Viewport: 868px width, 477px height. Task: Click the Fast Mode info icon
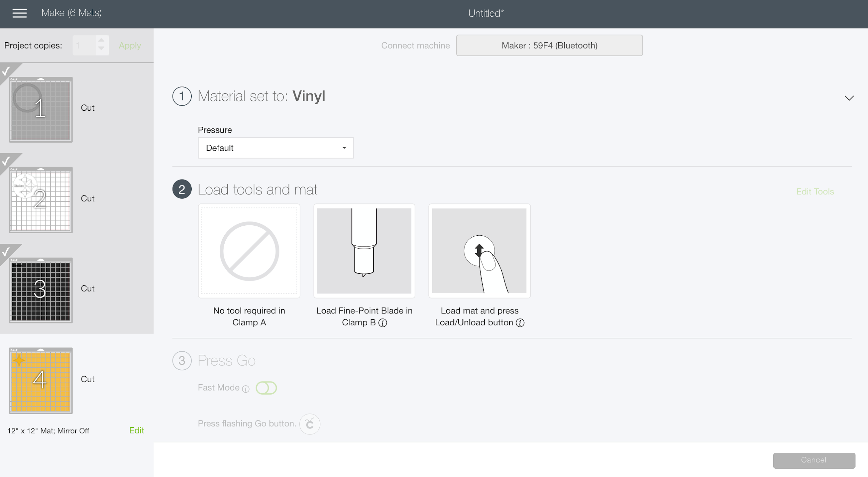coord(246,389)
